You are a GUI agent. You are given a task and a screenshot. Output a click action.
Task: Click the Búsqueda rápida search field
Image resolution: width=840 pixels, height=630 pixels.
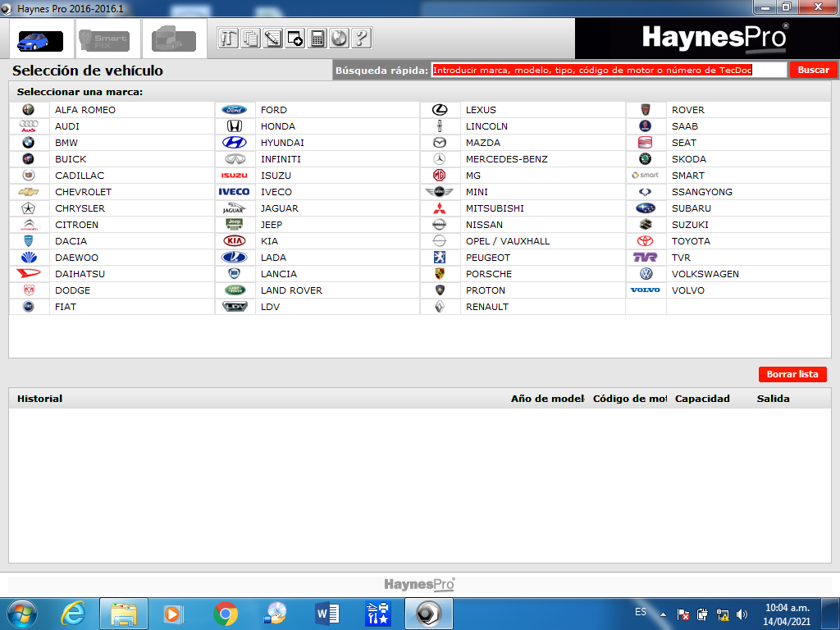coord(609,71)
